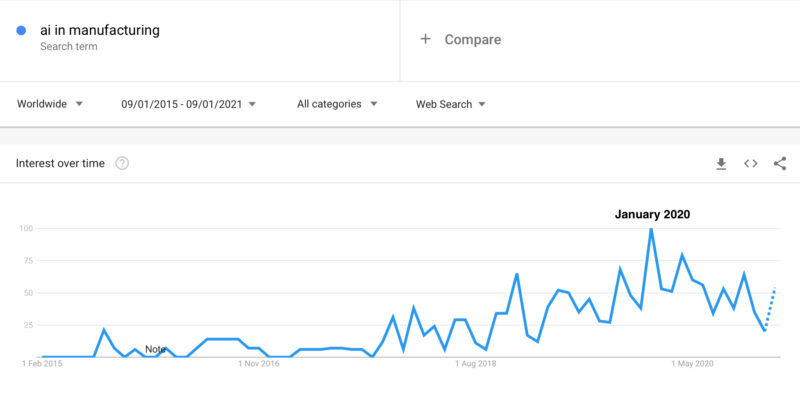This screenshot has height=417, width=800.
Task: Click the 'Search term' label under the query
Action: coord(69,46)
